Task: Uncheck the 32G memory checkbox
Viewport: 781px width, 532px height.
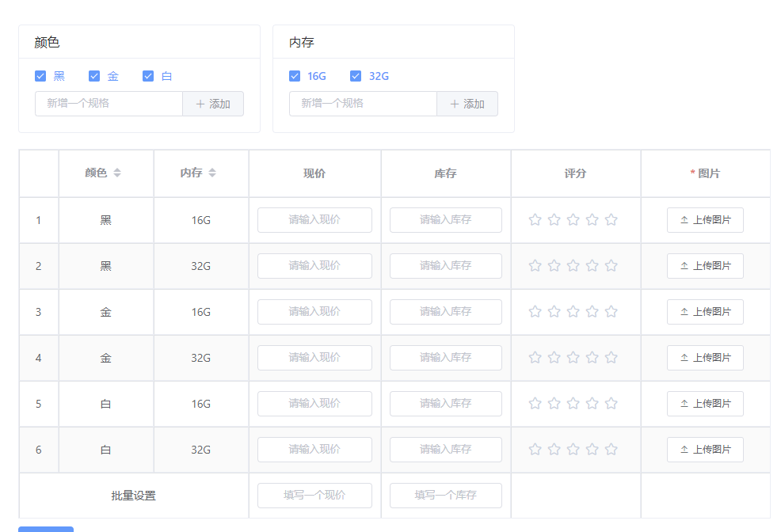Action: [x=356, y=76]
